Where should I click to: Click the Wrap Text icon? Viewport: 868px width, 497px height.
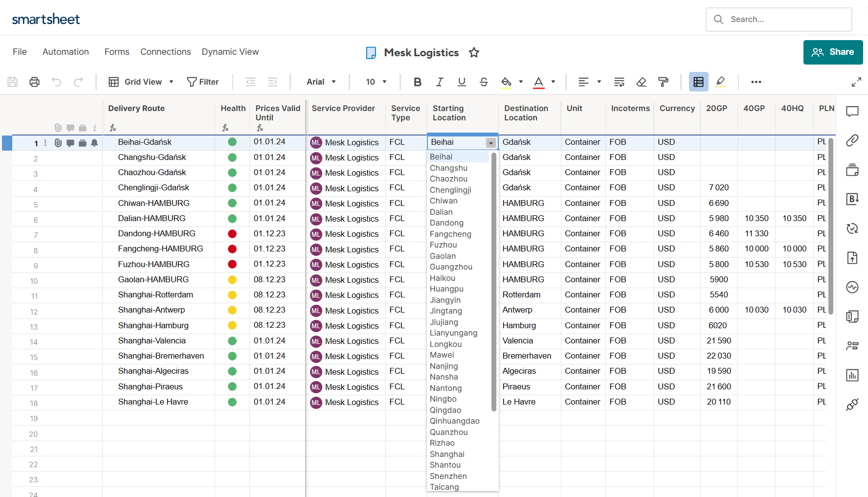619,82
